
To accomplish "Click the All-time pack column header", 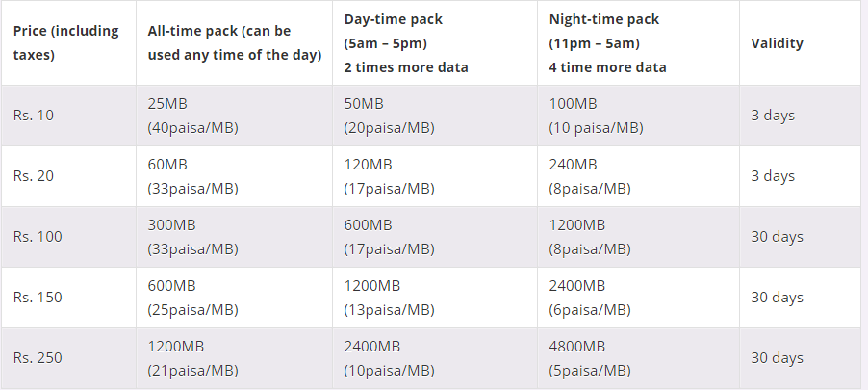I will point(234,43).
